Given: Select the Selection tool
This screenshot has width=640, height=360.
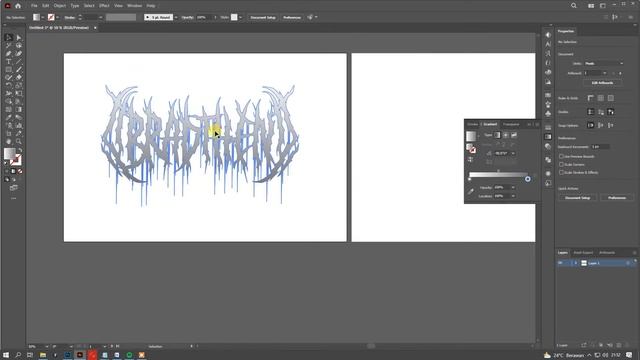Looking at the screenshot, I should tap(9, 38).
